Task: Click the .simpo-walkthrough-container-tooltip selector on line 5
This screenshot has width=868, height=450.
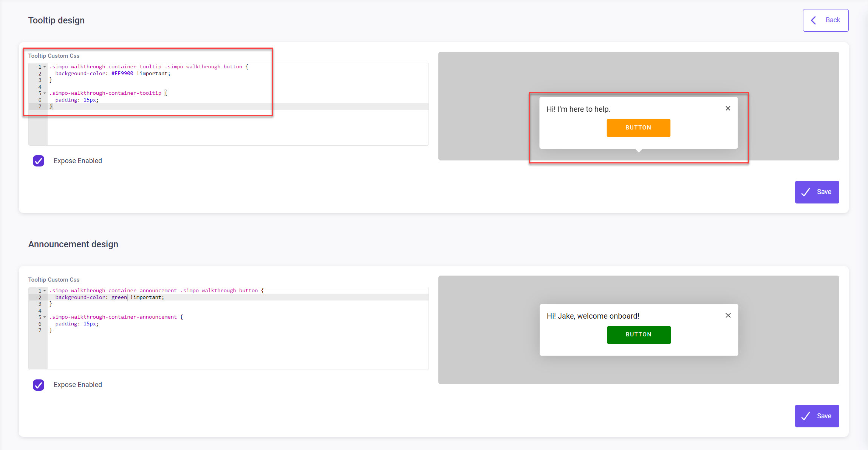Action: [105, 93]
